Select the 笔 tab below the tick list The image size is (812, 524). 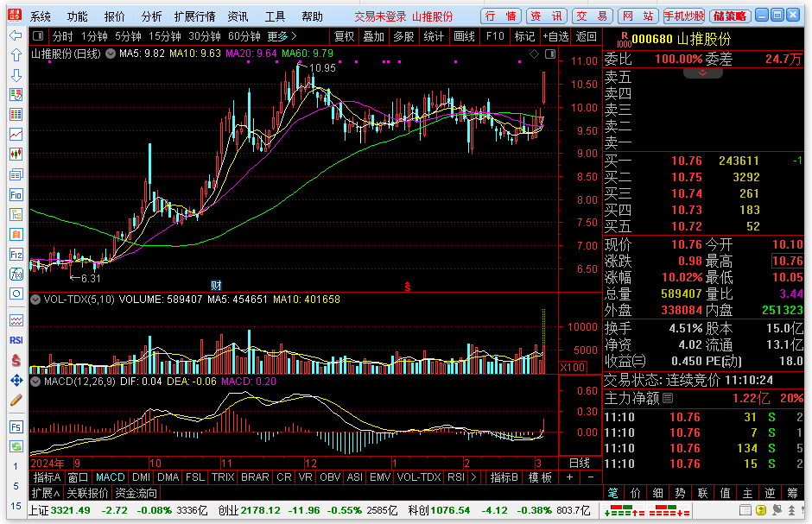[x=613, y=493]
